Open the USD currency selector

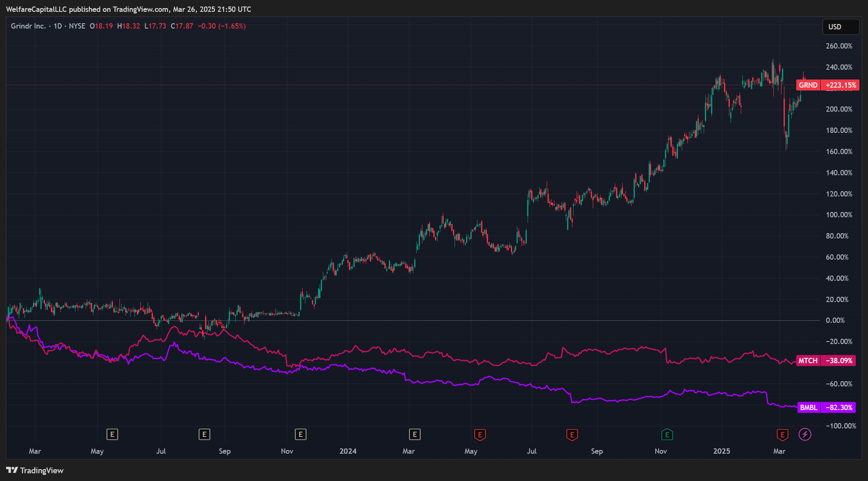tap(841, 27)
